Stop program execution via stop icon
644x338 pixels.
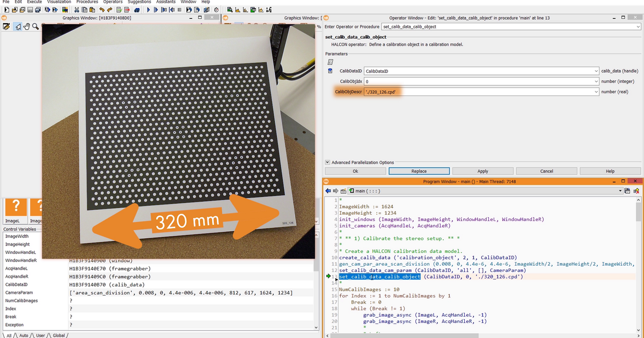pos(179,10)
